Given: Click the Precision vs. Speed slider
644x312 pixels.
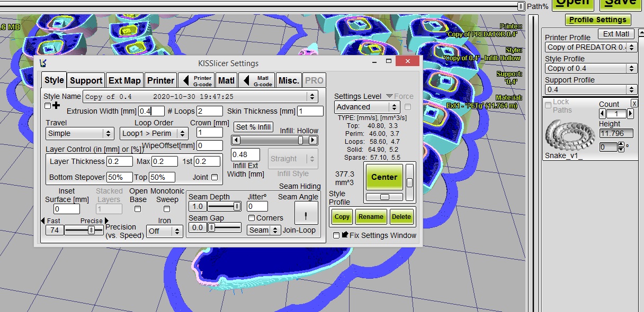Looking at the screenshot, I should 83,230.
